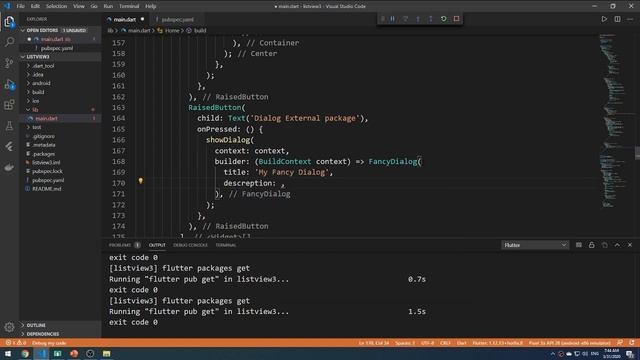Expand the test folder
The width and height of the screenshot is (640, 360).
click(60, 127)
